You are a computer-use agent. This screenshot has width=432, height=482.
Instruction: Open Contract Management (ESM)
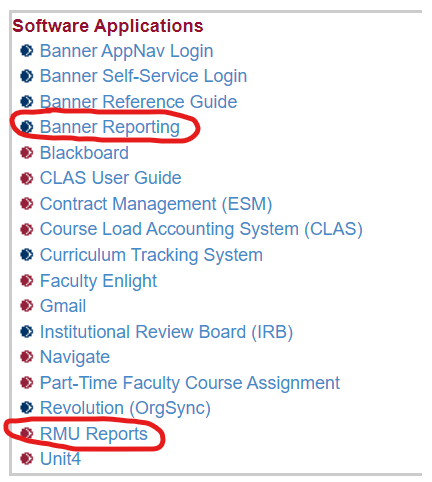click(156, 204)
